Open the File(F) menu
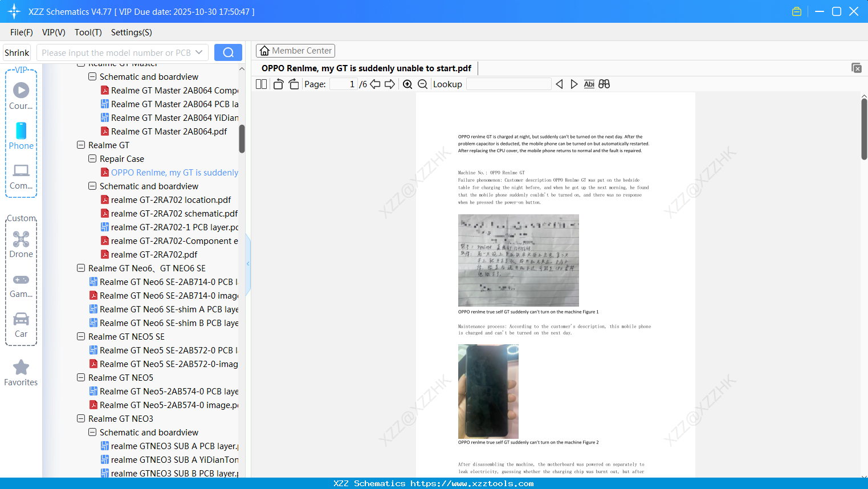 pyautogui.click(x=22, y=32)
